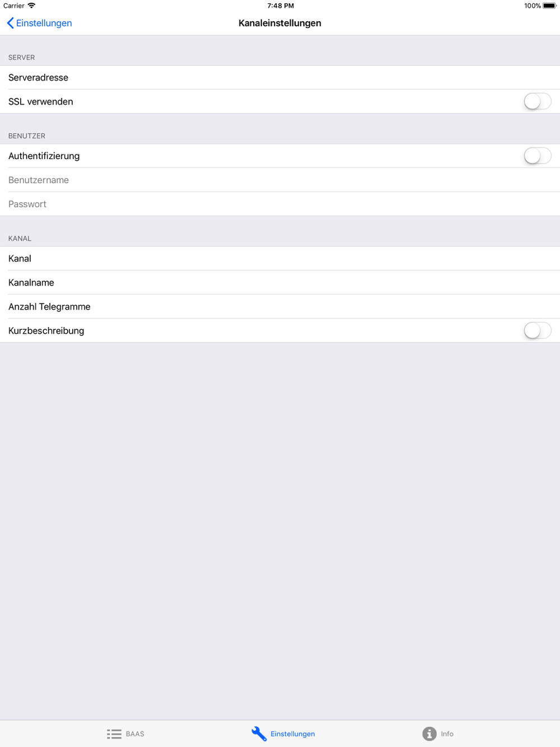Check the battery status icon

(x=549, y=6)
